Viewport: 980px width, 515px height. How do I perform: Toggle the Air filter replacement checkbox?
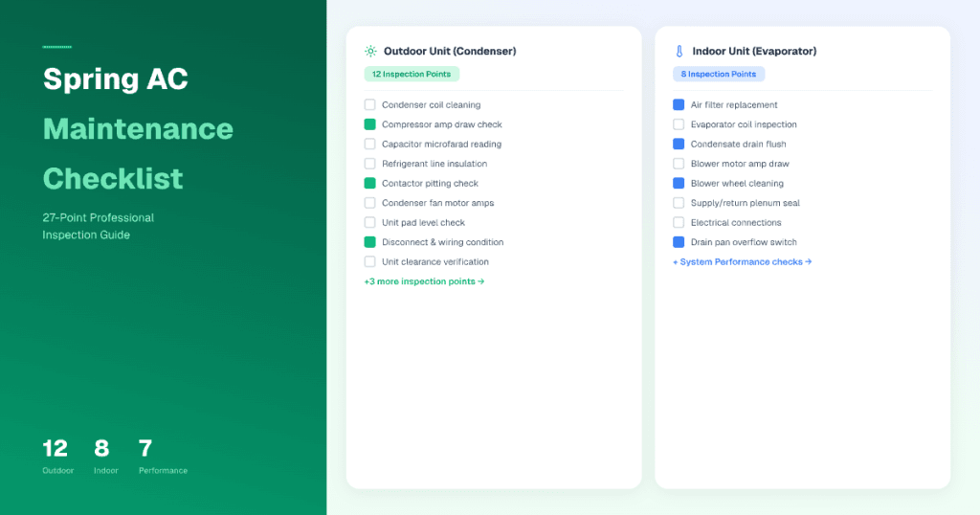[x=679, y=105]
